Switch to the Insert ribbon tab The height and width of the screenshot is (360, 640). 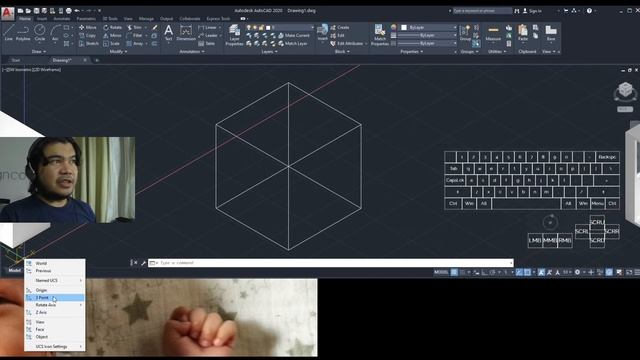coord(42,19)
